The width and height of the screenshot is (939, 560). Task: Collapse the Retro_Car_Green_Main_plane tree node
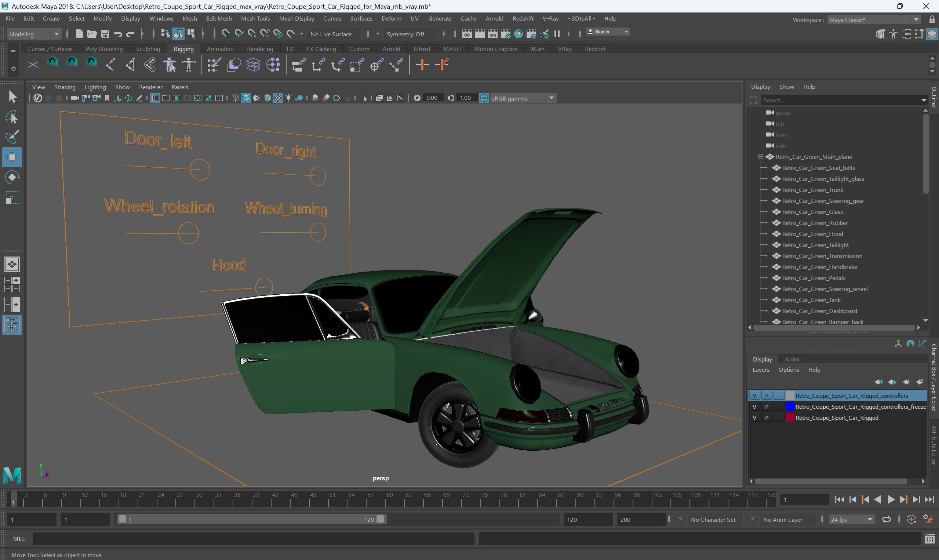point(761,157)
